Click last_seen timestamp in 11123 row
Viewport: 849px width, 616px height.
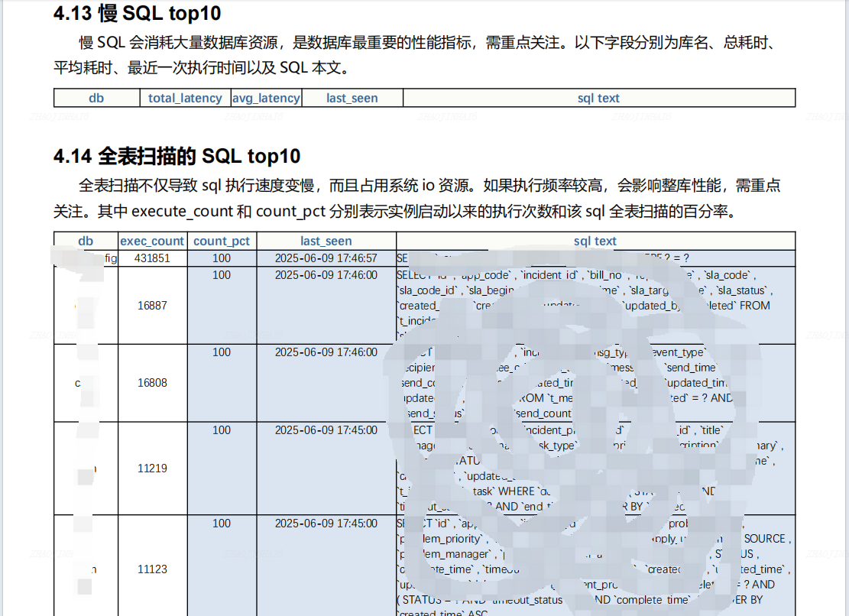[326, 524]
